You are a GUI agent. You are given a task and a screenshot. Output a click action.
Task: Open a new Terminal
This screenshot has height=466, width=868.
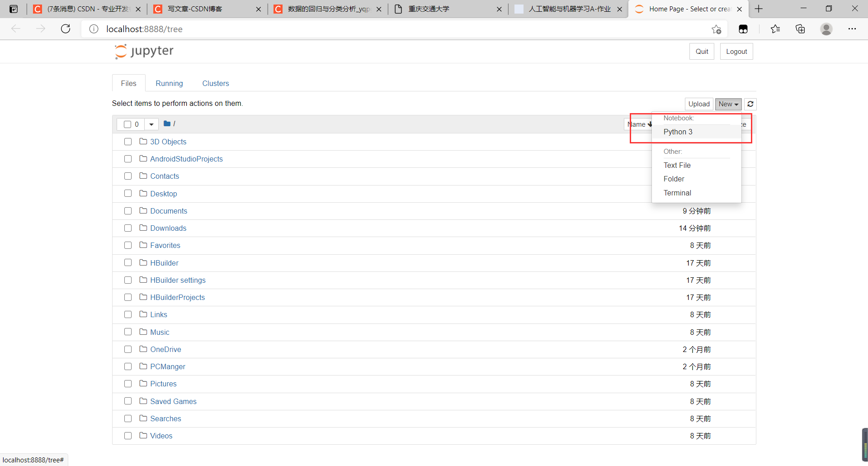(x=696, y=193)
